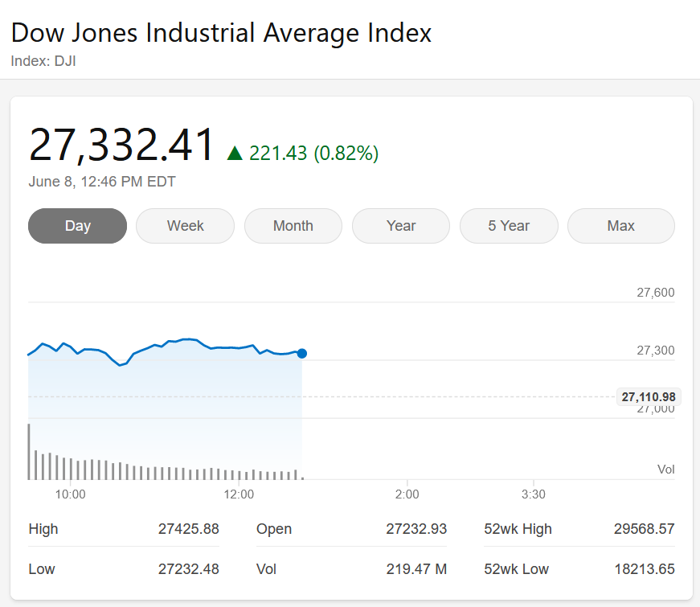The image size is (700, 607).
Task: Click the 221.43 (0.82%) change text
Action: [x=313, y=153]
